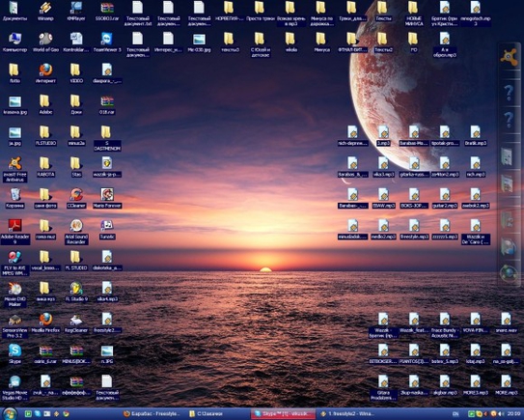This screenshot has width=524, height=420.
Task: Launch avast! Free Antivirus shortcut
Action: tap(14, 170)
